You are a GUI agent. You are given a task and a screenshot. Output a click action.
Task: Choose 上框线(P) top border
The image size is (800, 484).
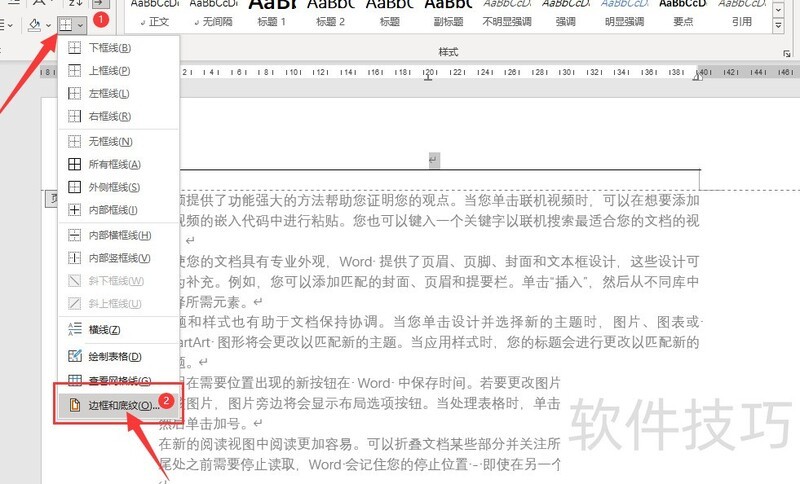[x=119, y=70]
